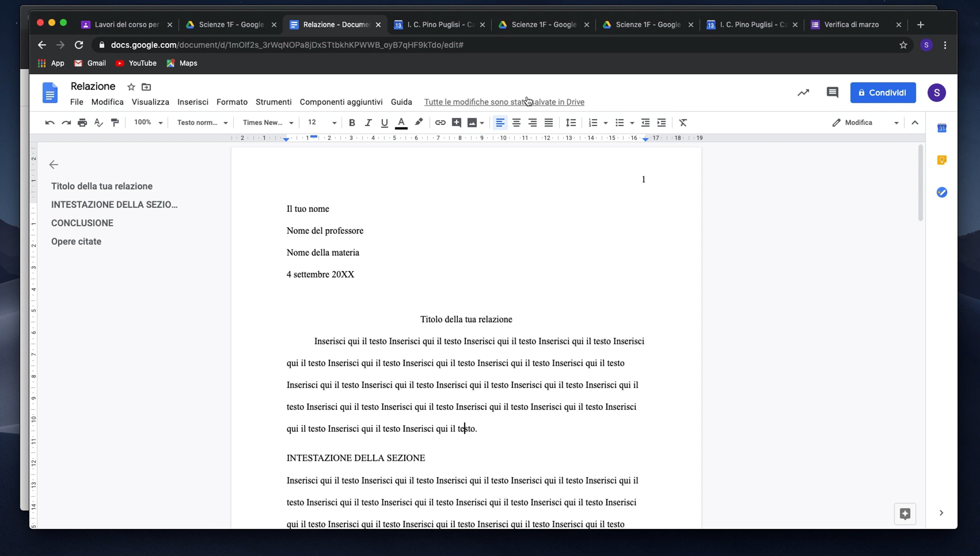Click the Explore button at bottom right

(x=905, y=514)
